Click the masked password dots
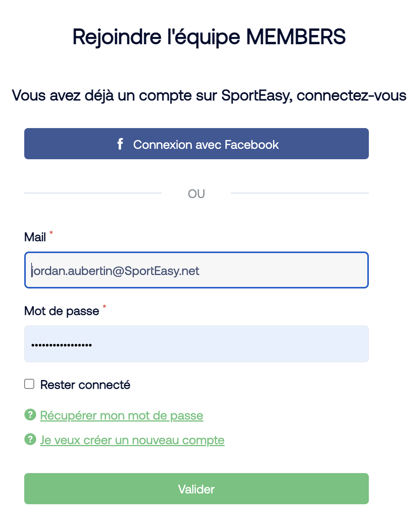Viewport: 420px width, 520px height. point(62,345)
